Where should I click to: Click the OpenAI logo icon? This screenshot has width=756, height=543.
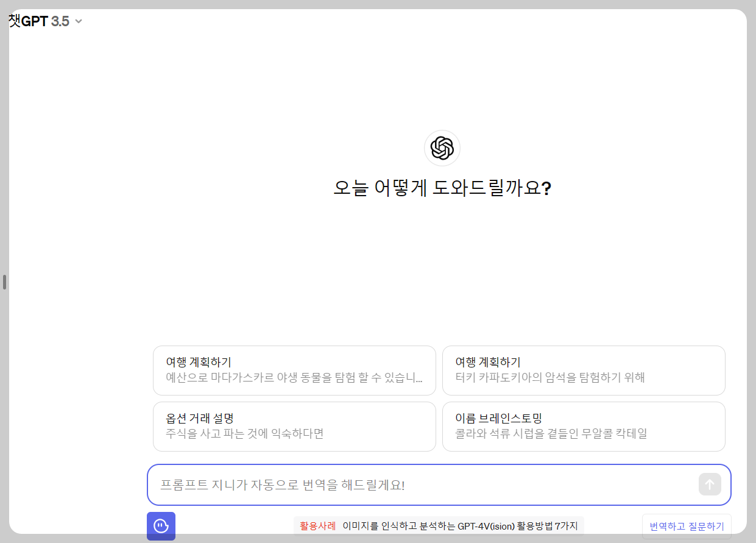442,148
